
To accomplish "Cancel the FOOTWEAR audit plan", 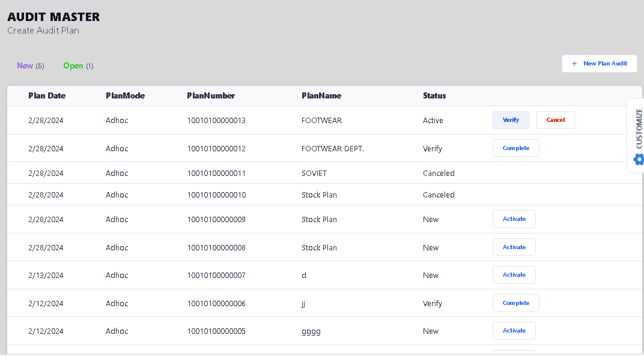I will click(x=555, y=120).
